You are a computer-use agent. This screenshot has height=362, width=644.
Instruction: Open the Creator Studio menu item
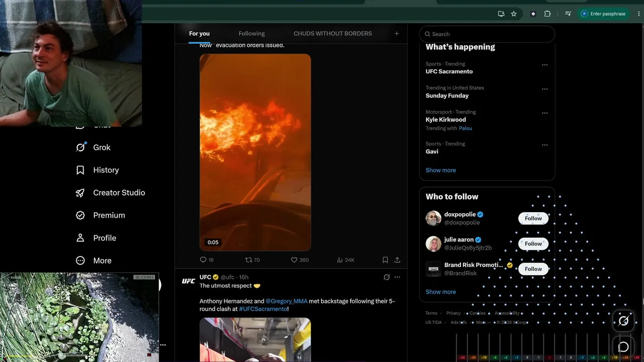110,193
